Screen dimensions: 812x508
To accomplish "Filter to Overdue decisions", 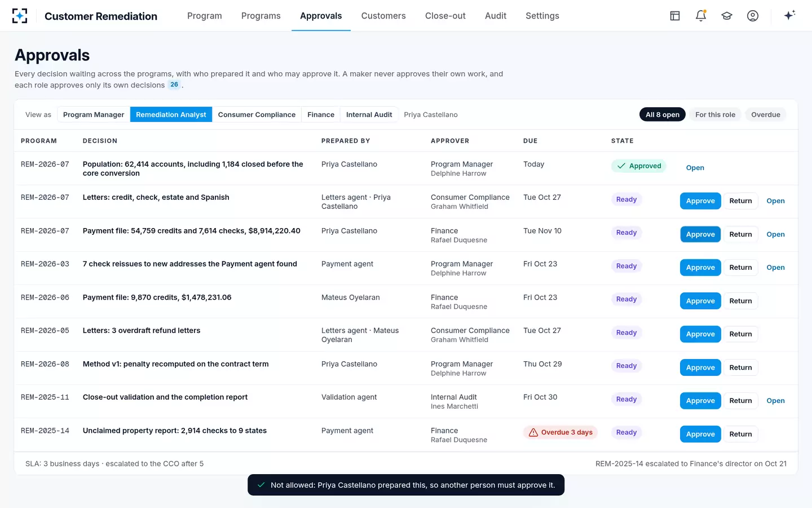I will point(766,115).
